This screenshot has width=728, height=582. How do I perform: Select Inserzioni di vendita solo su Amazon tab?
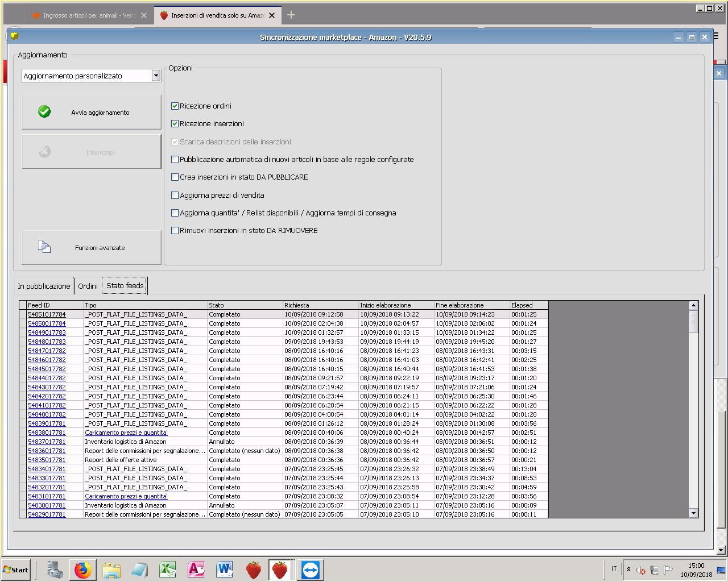[x=218, y=15]
